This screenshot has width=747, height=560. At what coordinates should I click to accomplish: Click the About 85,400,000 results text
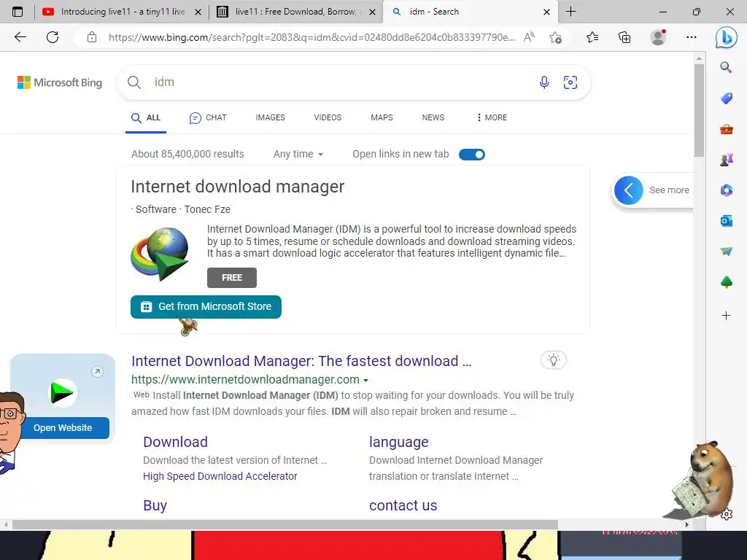tap(187, 154)
